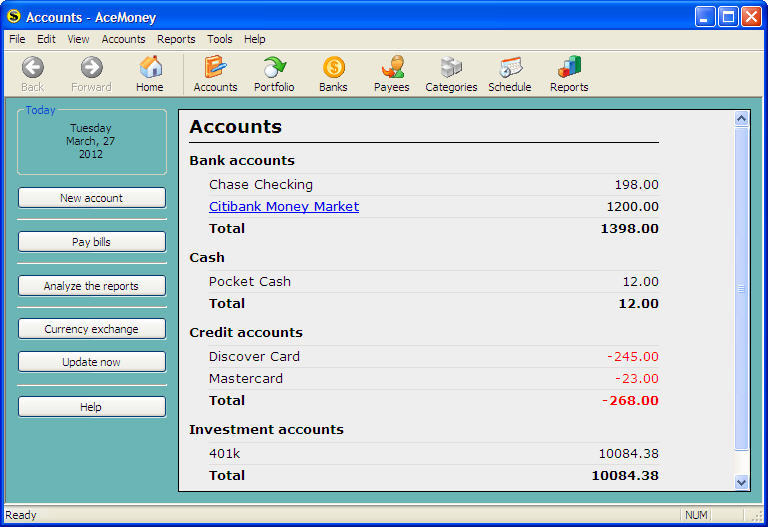Screen dimensions: 768x527
Task: Click the -245.00 balance value
Action: [x=633, y=357]
